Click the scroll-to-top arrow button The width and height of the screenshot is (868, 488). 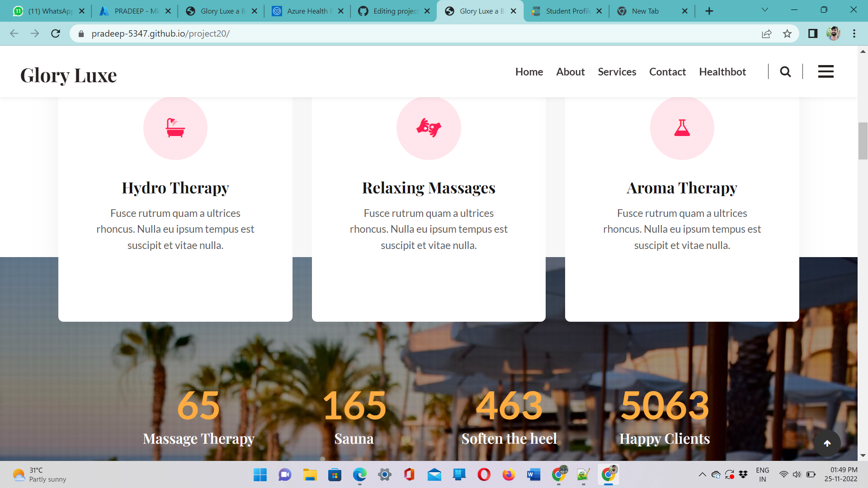coord(827,443)
